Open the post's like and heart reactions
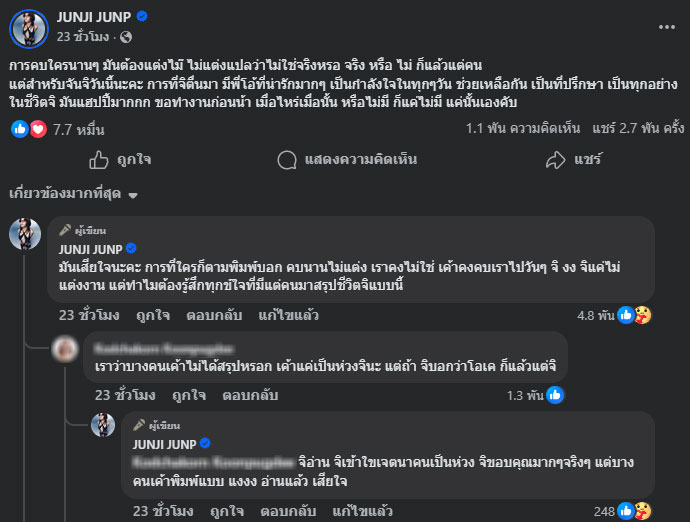690x522 pixels. pos(29,128)
